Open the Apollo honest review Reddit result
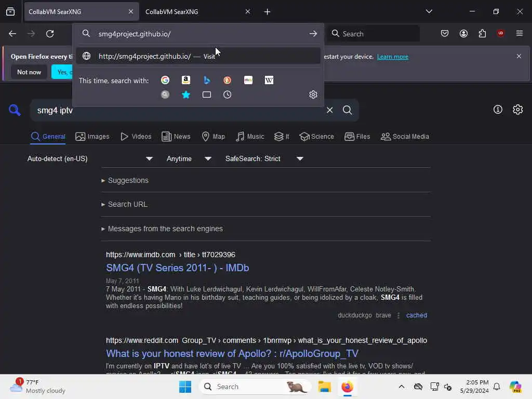 pos(232,353)
